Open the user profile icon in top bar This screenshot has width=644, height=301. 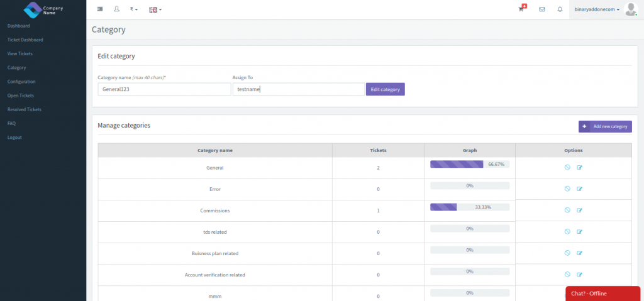point(116,9)
